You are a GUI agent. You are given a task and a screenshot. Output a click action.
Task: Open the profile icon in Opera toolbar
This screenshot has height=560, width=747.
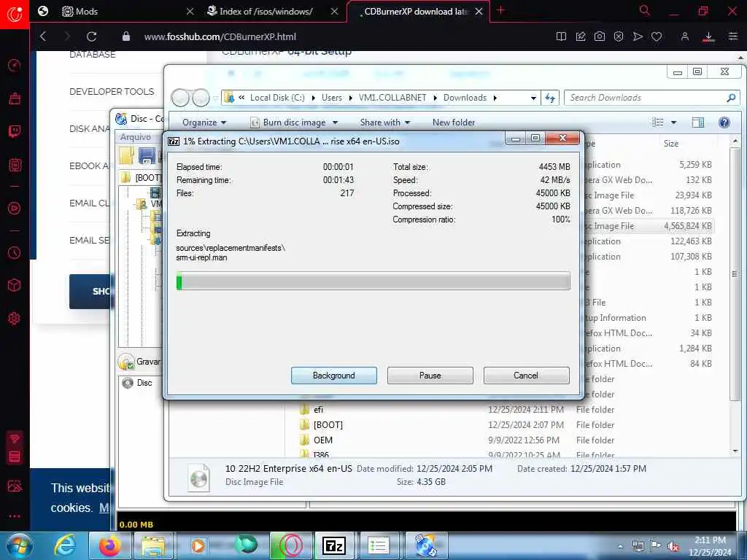(x=684, y=36)
